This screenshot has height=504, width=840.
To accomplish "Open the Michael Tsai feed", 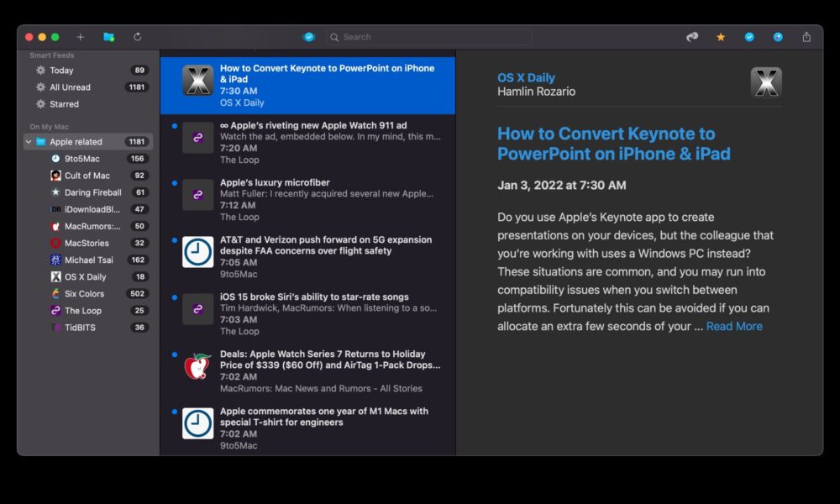I will (x=88, y=260).
